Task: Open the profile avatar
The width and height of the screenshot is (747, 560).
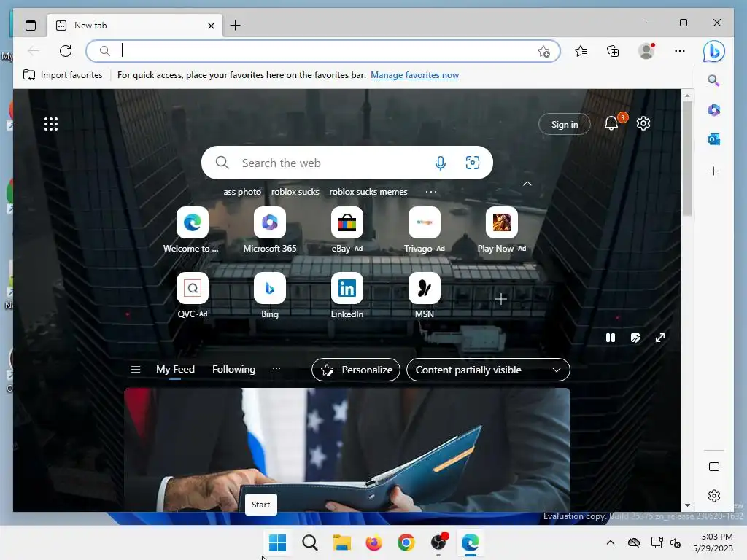Action: (646, 51)
